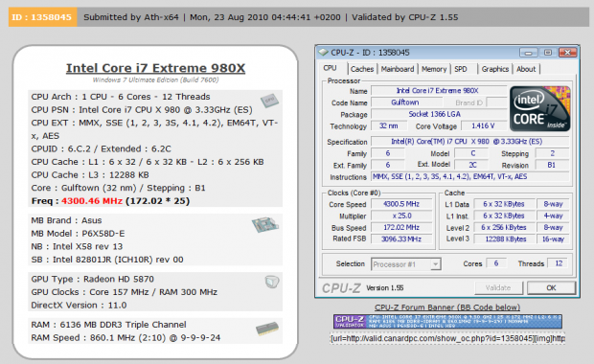Viewport: 594px width, 364px height.
Task: Click the L1 Data value 6 x 32 KBytes
Action: tap(504, 204)
